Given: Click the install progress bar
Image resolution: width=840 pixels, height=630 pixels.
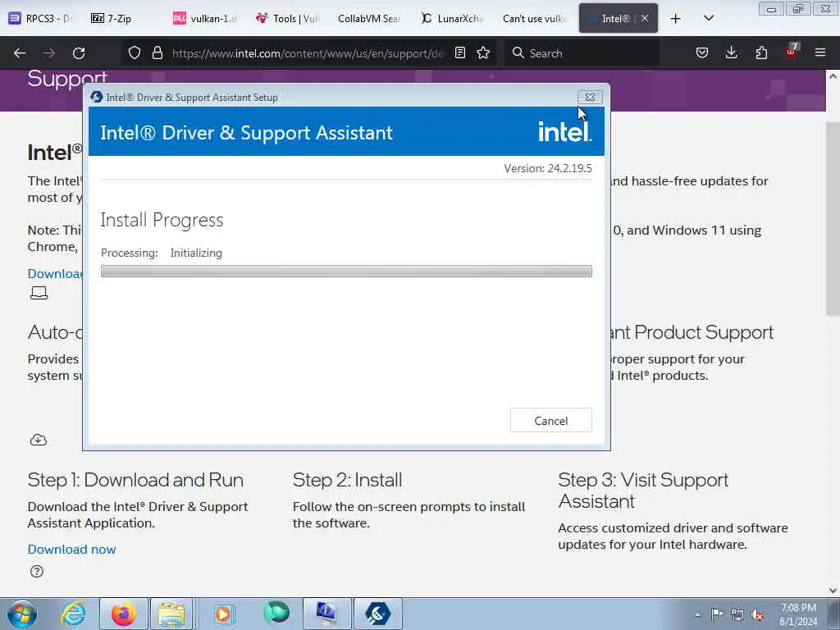Looking at the screenshot, I should (346, 271).
